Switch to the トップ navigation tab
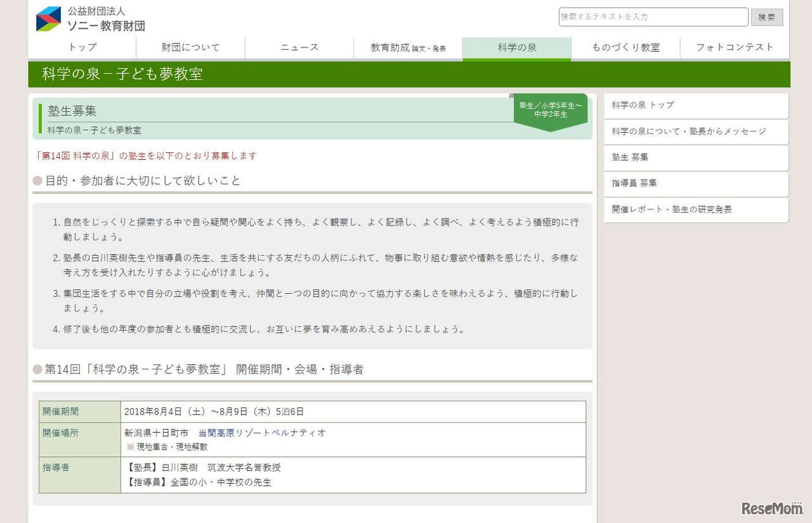Image resolution: width=812 pixels, height=523 pixels. point(82,47)
